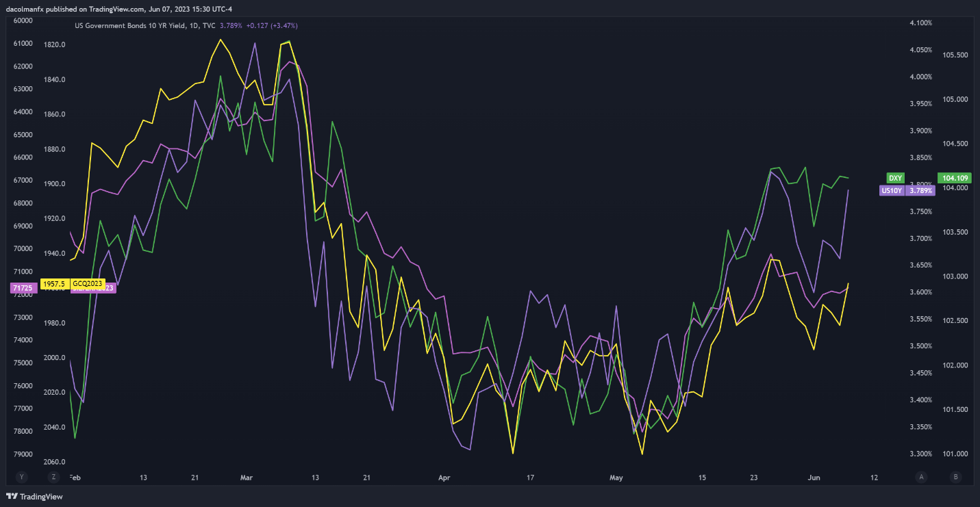Click the A scale badge at bottom right
980x507 pixels.
pos(922,476)
